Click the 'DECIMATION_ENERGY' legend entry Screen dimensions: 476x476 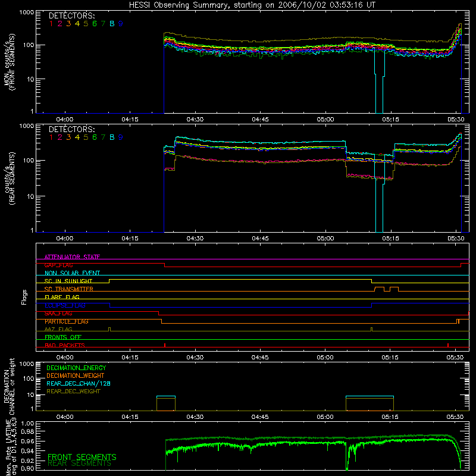click(76, 368)
